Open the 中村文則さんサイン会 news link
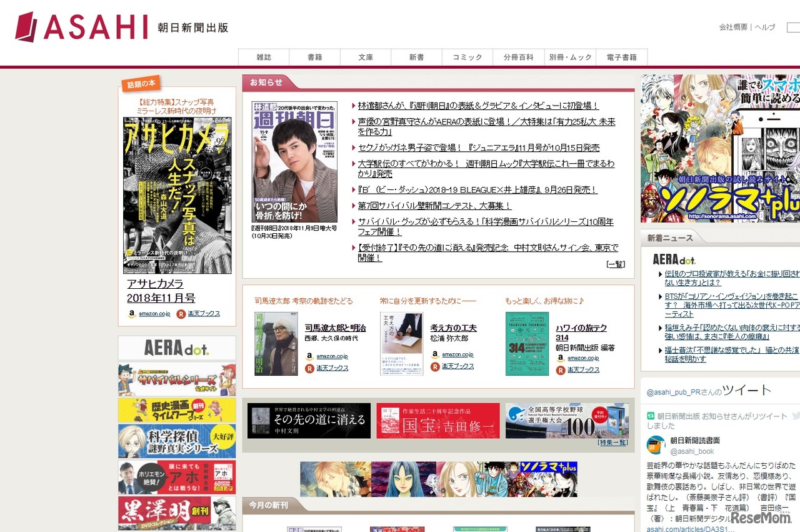The image size is (800, 532). point(488,253)
